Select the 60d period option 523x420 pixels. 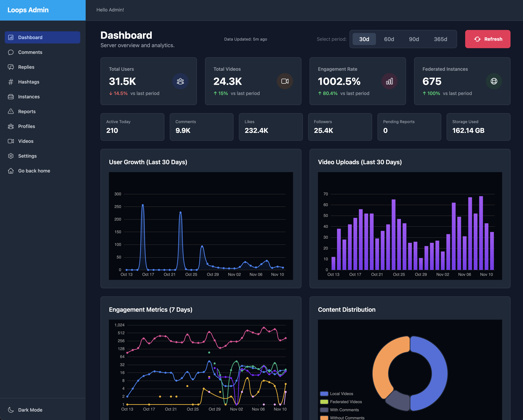click(x=389, y=39)
